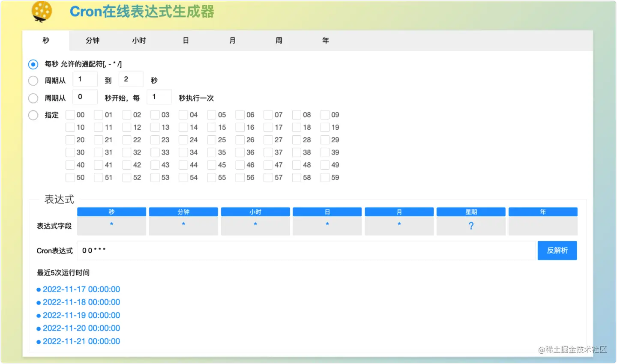Check the 00 seconds checkbox
This screenshot has width=617, height=364.
pos(70,115)
